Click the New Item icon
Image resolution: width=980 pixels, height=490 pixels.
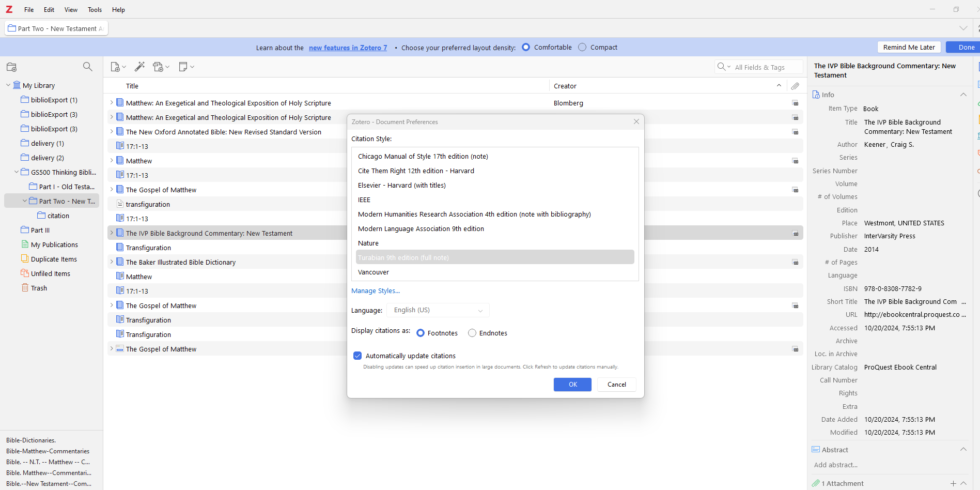pyautogui.click(x=115, y=67)
